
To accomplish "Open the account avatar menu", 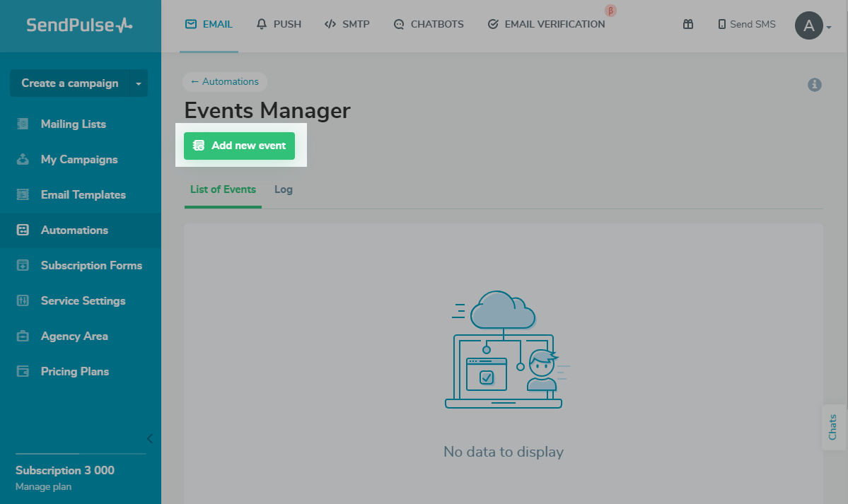I will (x=808, y=25).
